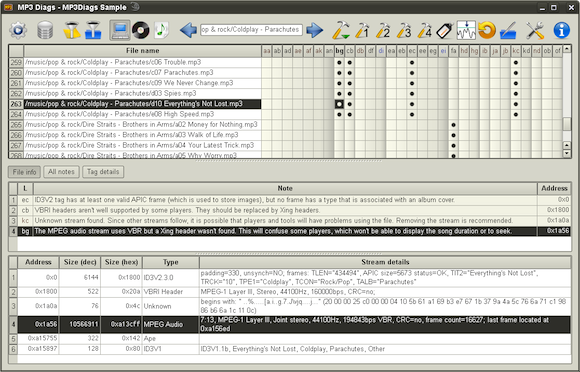Switch to file view monitor icon
This screenshot has width=580, height=372.
coord(120,30)
